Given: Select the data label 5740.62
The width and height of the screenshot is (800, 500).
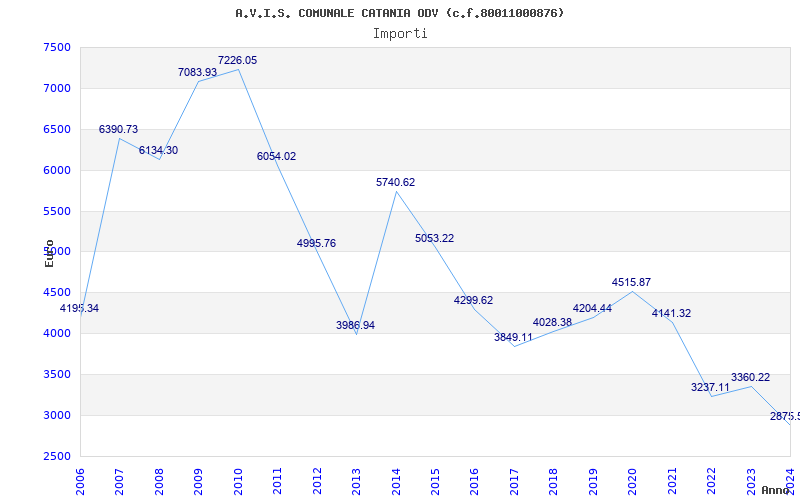Looking at the screenshot, I should 395,182.
